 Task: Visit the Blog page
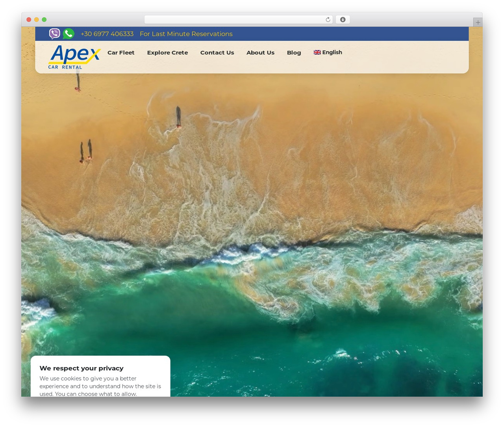click(x=294, y=52)
